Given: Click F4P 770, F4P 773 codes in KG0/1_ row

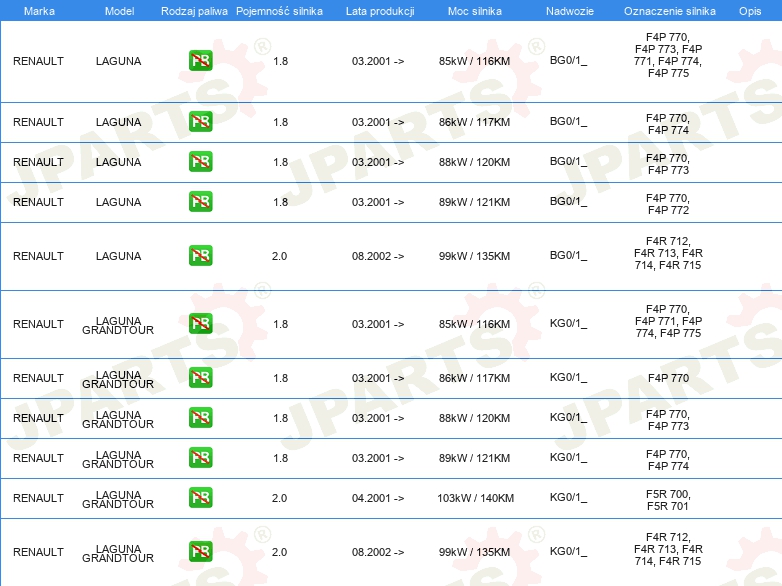Looking at the screenshot, I should coord(668,420).
